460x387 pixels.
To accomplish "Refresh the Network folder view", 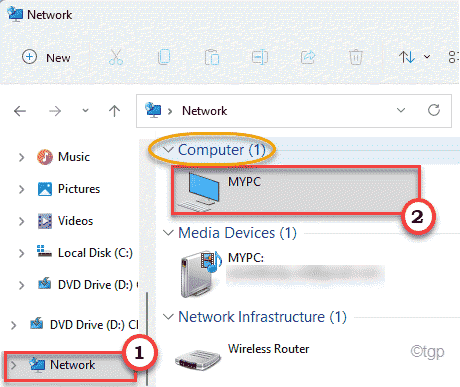I will click(x=434, y=110).
